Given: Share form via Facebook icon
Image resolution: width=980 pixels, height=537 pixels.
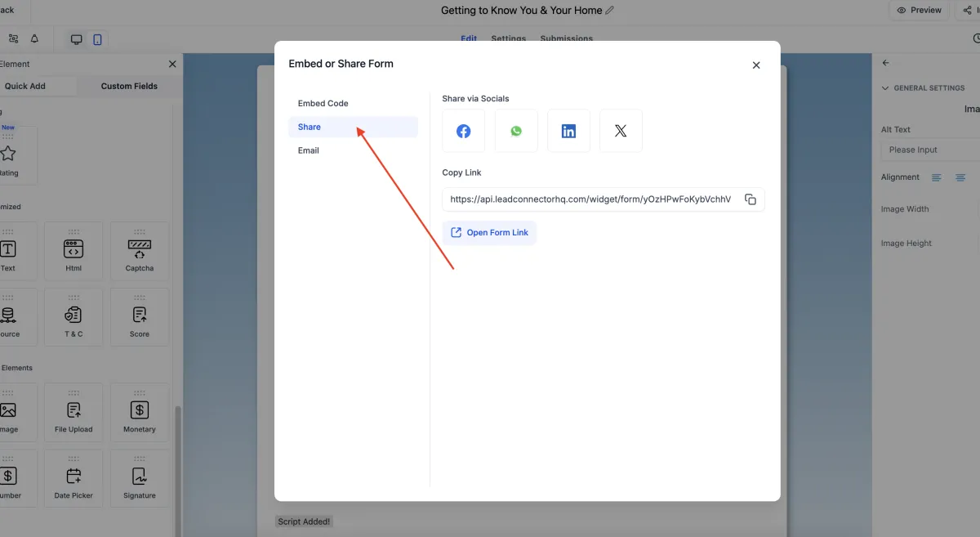Looking at the screenshot, I should (463, 131).
